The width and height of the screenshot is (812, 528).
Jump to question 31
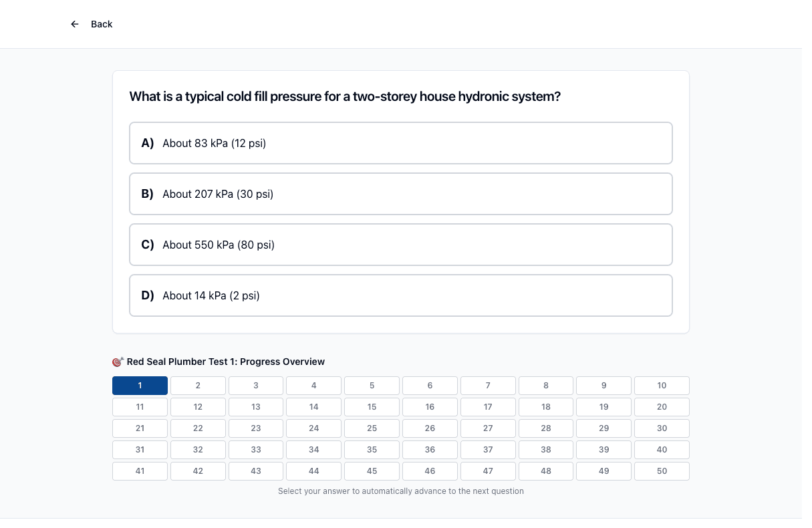(140, 450)
